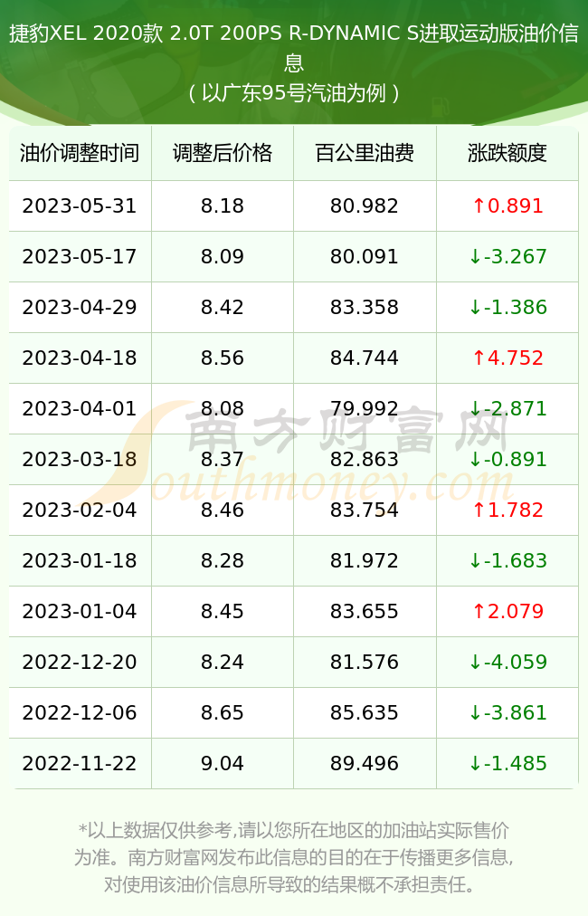Click the green down arrow -3.267 value
Image resolution: width=588 pixels, height=916 pixels.
pos(507,256)
